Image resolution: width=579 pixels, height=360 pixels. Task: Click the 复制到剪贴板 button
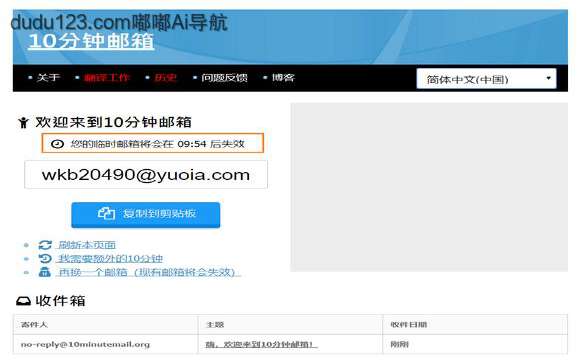pos(145,215)
